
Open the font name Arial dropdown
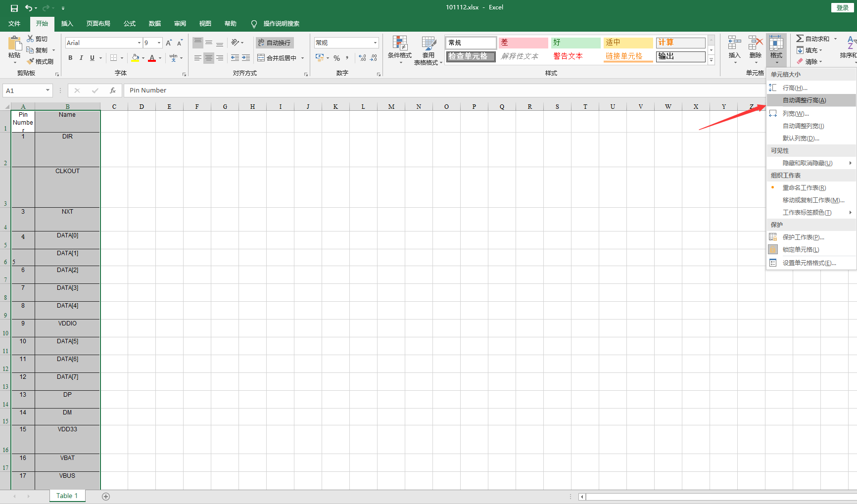139,43
